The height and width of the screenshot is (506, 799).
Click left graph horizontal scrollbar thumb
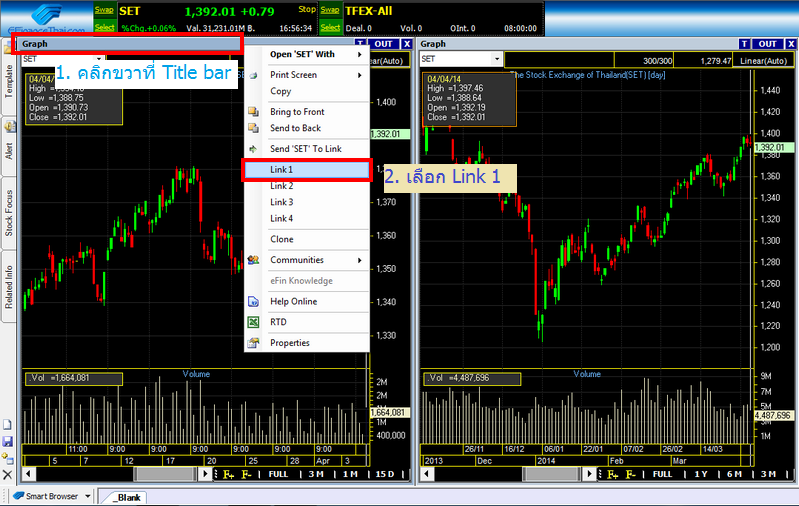[x=165, y=474]
